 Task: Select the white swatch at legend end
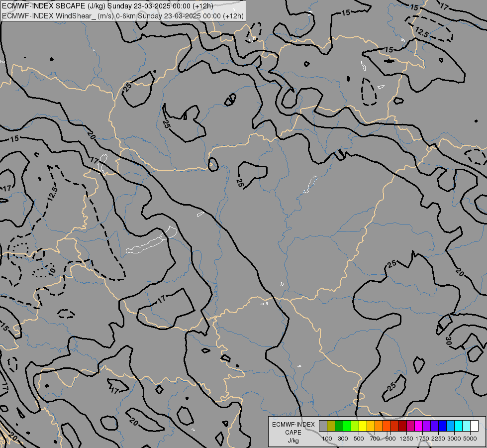click(x=474, y=426)
